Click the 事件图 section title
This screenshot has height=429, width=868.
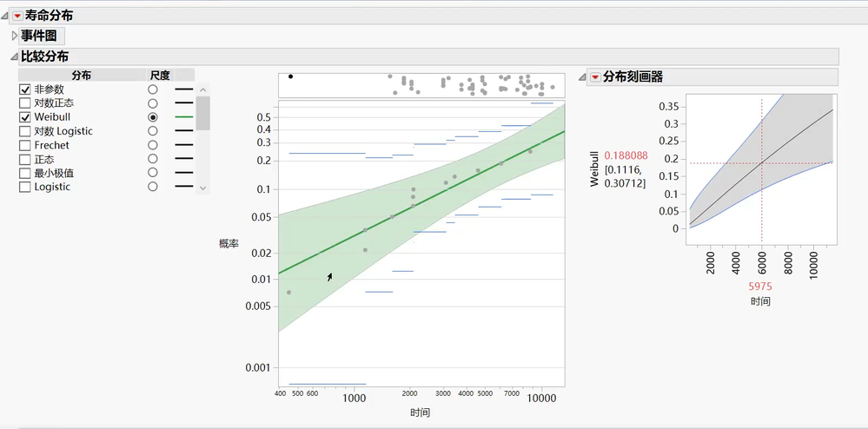[x=39, y=36]
